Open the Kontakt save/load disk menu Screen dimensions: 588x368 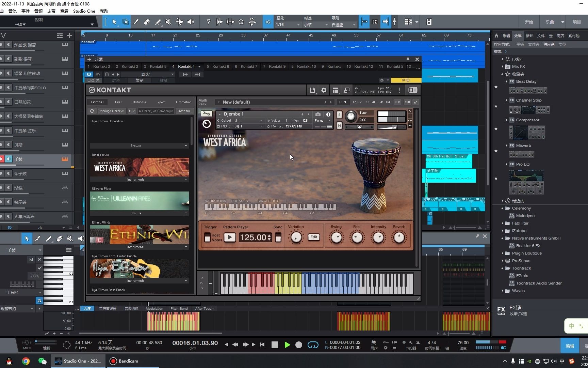pyautogui.click(x=312, y=90)
